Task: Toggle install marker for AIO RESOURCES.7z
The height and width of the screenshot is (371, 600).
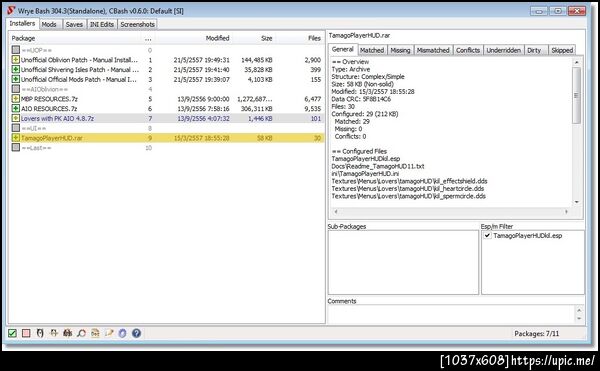Action: (x=15, y=108)
